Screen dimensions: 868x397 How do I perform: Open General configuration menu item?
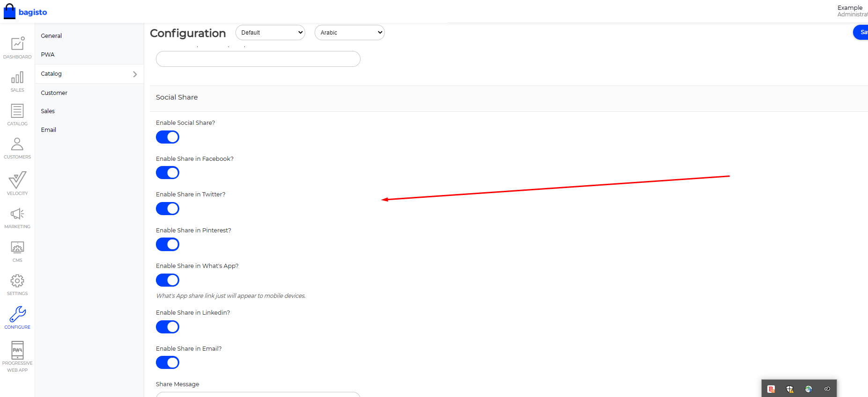point(51,36)
